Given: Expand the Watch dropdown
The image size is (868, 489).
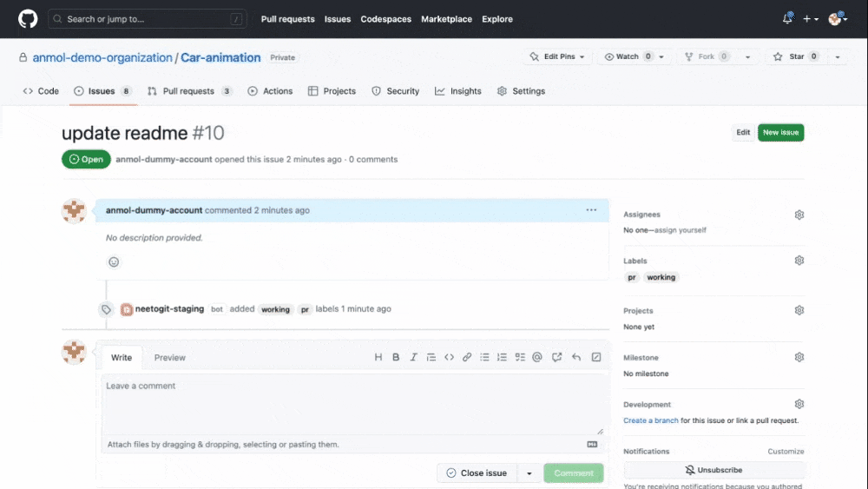Looking at the screenshot, I should (x=634, y=56).
